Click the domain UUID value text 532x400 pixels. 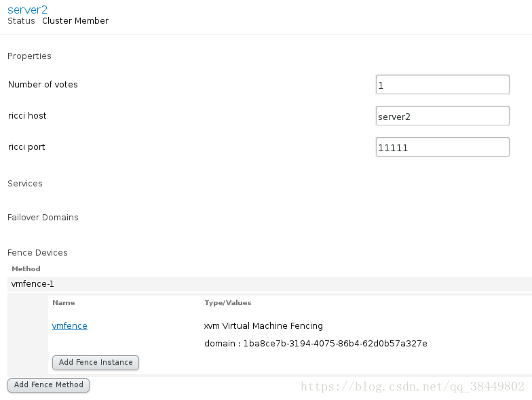click(x=335, y=343)
